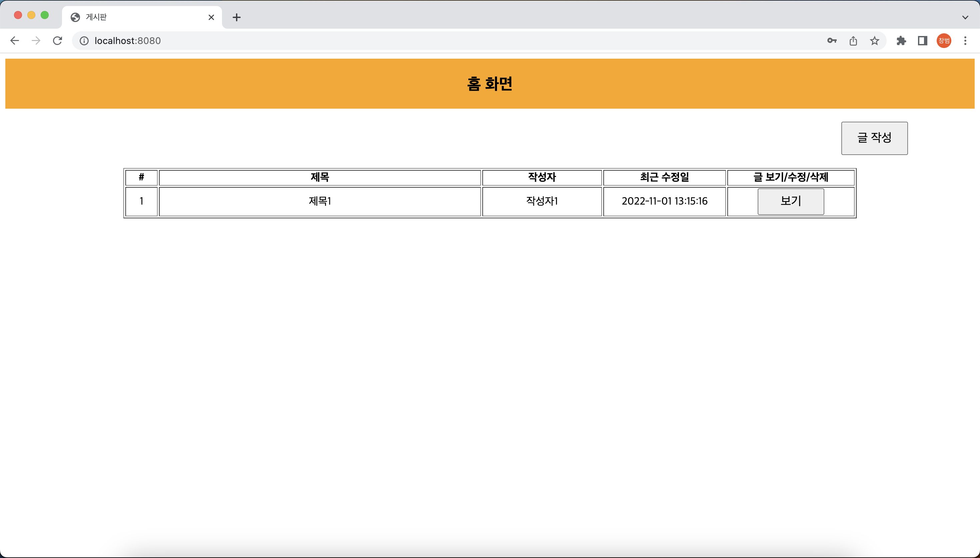Open a new tab

tap(237, 17)
